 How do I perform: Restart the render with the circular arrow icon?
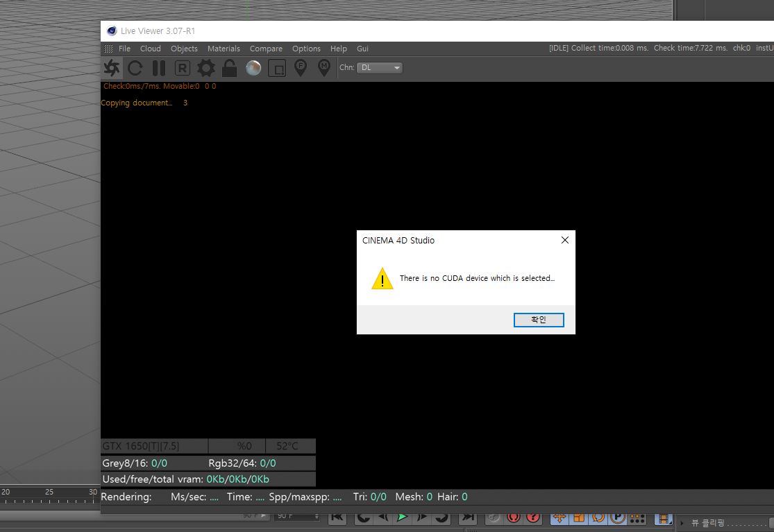click(135, 68)
